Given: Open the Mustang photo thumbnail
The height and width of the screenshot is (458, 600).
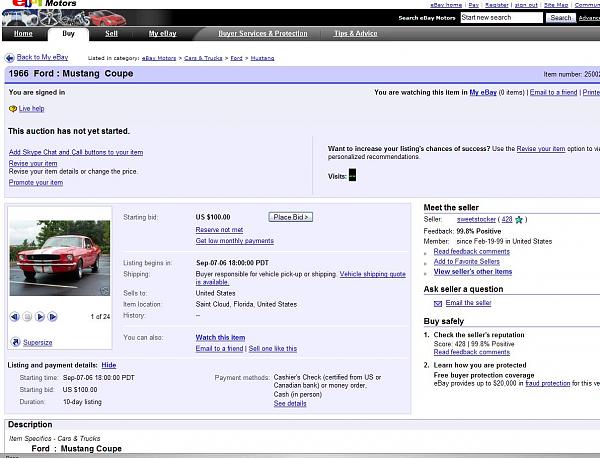Looking at the screenshot, I should (x=60, y=257).
